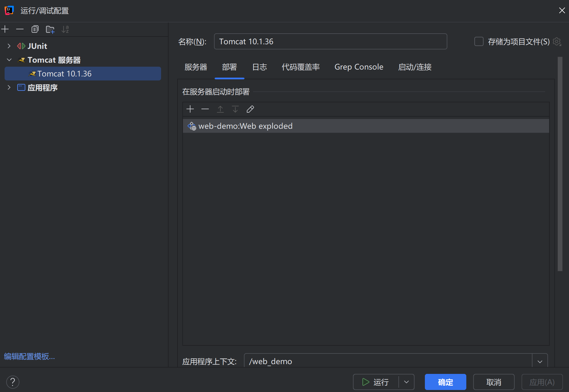Image resolution: width=569 pixels, height=392 pixels.
Task: Remove selected configuration with minus icon
Action: 20,29
